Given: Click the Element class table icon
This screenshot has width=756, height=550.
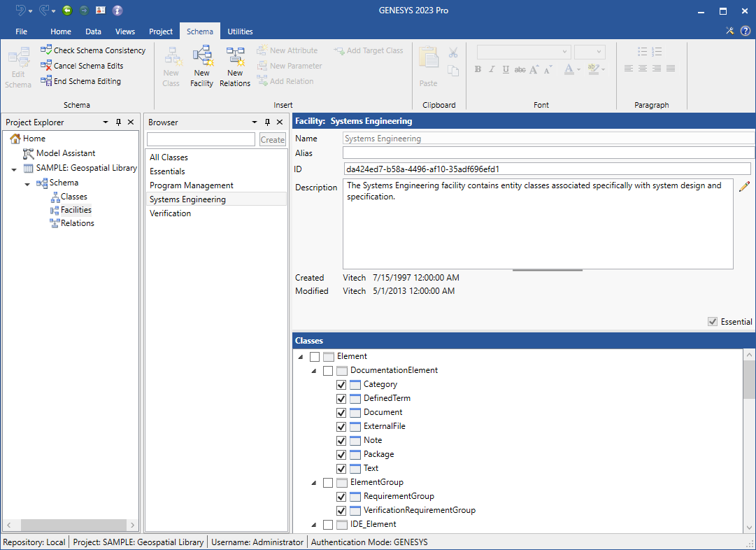Looking at the screenshot, I should 329,357.
